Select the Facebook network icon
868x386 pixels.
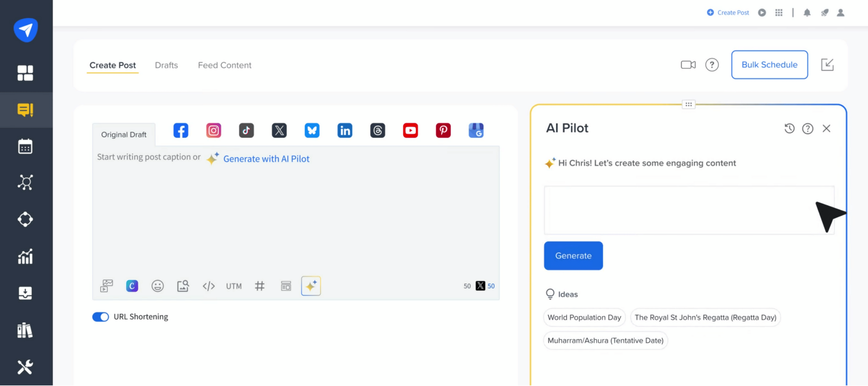click(x=181, y=131)
